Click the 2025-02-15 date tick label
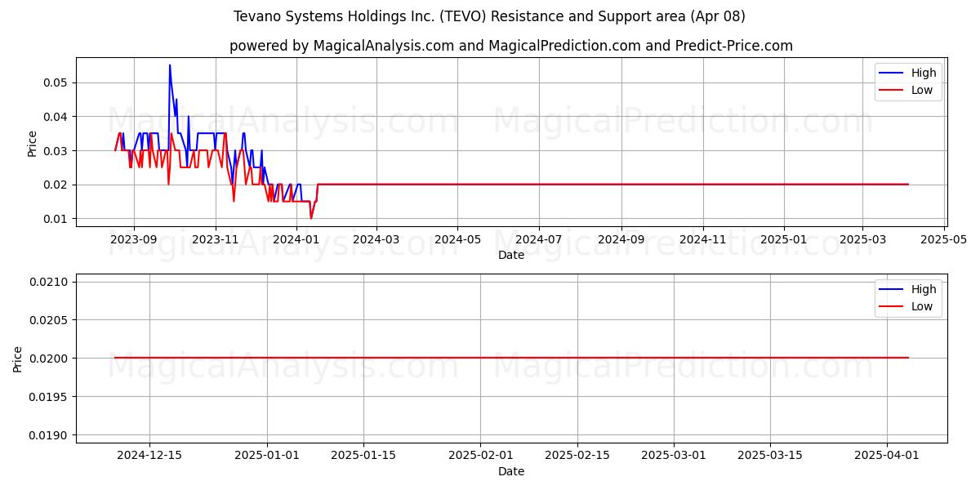Screen dimensions: 980x490 coord(577,456)
